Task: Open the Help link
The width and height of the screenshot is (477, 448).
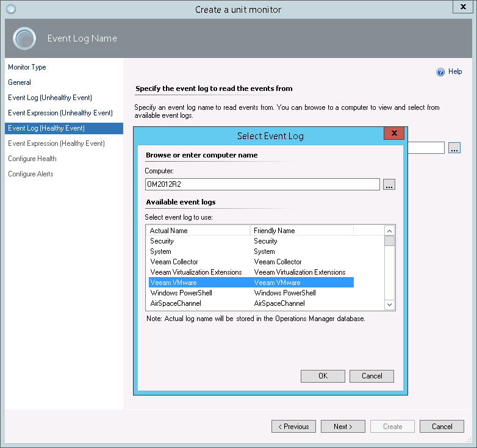Action: coord(455,71)
